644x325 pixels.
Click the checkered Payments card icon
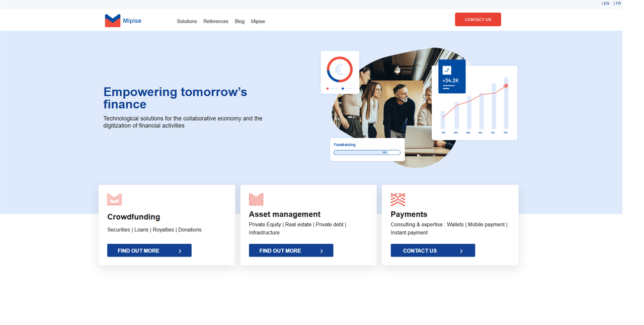pos(398,200)
